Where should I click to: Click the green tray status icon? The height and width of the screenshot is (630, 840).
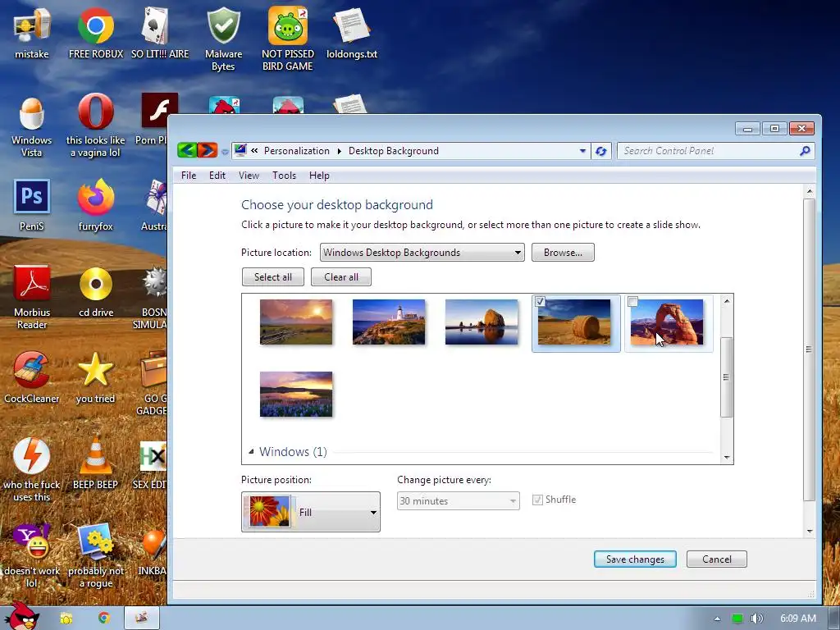(x=737, y=619)
